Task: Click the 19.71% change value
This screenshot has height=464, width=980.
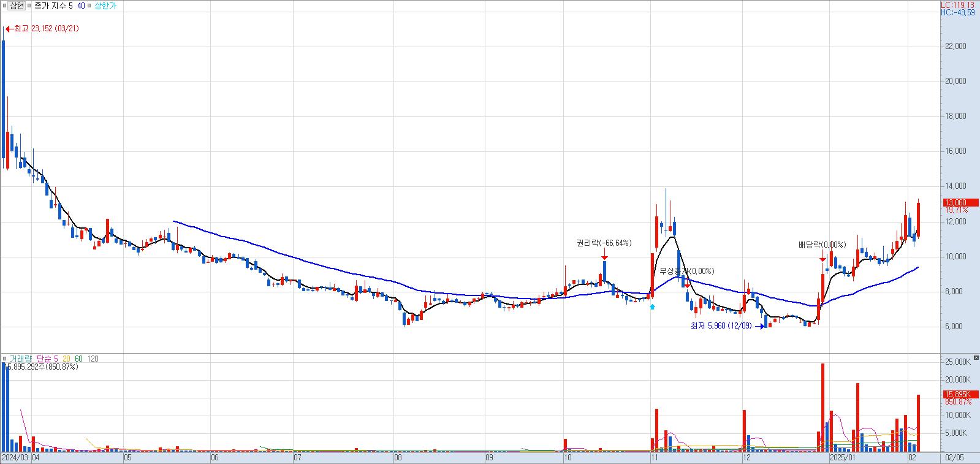Action: click(x=957, y=210)
